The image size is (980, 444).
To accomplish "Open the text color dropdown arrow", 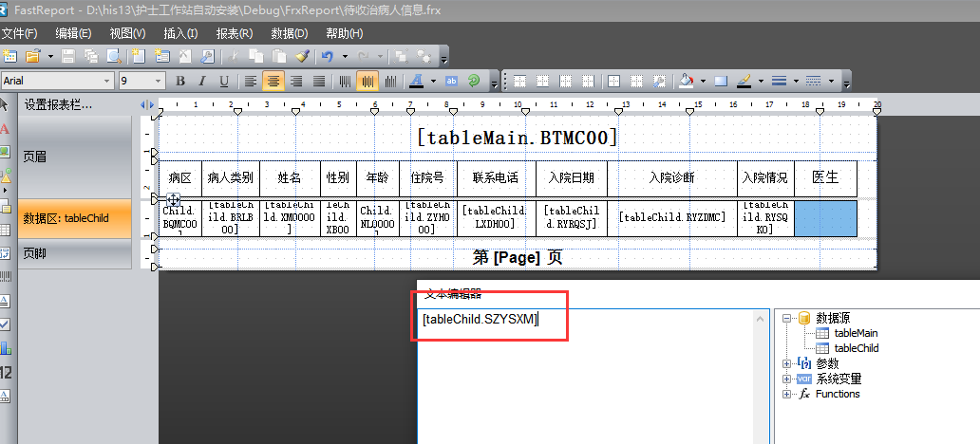I will point(433,81).
